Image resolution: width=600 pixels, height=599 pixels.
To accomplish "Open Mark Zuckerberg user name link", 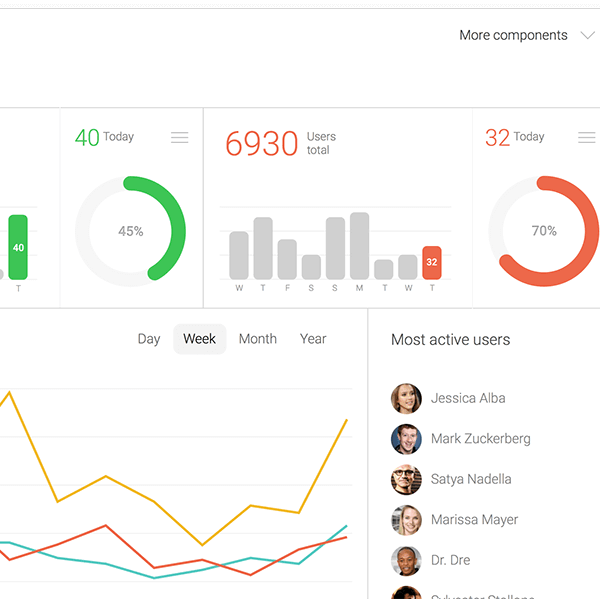I will click(481, 439).
